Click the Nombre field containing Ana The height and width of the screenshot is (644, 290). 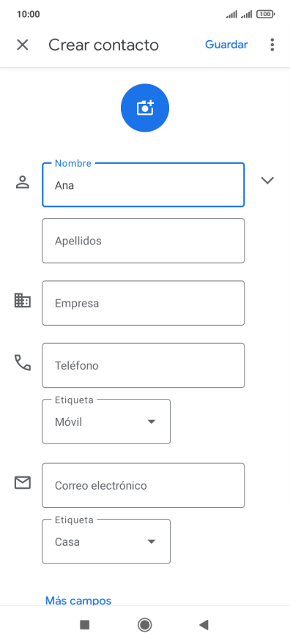pos(144,185)
